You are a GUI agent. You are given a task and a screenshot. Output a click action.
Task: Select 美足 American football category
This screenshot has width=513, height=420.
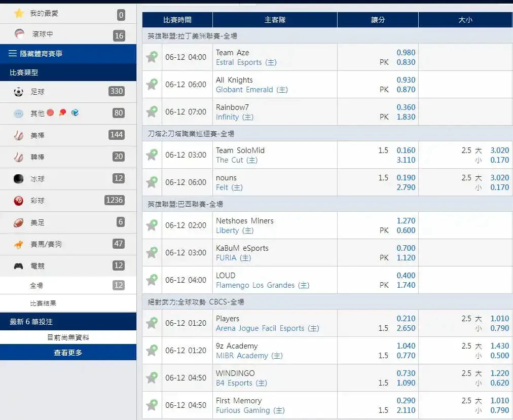click(x=68, y=222)
